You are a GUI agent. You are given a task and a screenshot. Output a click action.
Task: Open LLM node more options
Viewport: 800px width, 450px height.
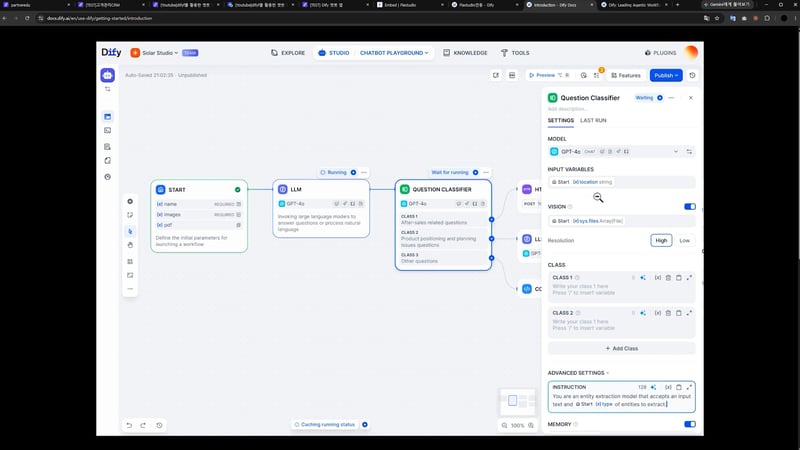[x=364, y=172]
